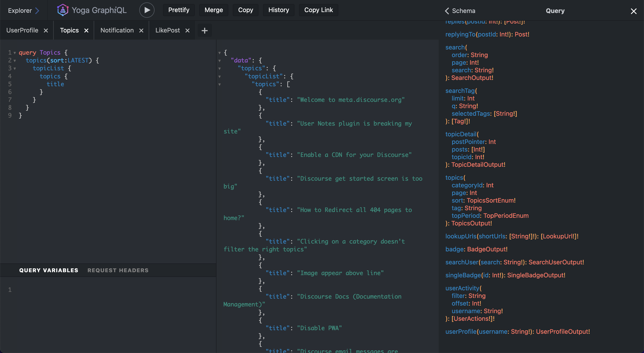Open the Request Headers section
This screenshot has height=353, width=644.
point(118,270)
